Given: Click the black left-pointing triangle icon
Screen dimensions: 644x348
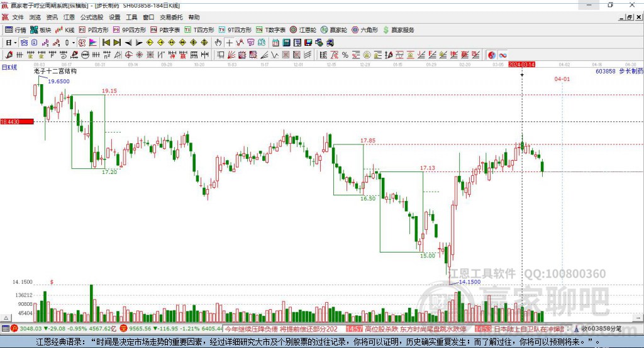Looking at the screenshot, I should 128,43.
